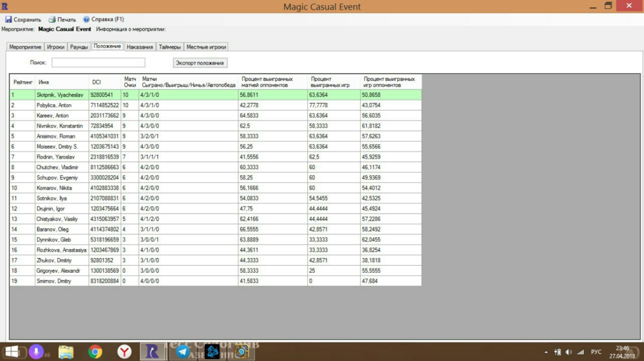644x361 pixels.
Task: Switch input language from РУС
Action: point(596,352)
